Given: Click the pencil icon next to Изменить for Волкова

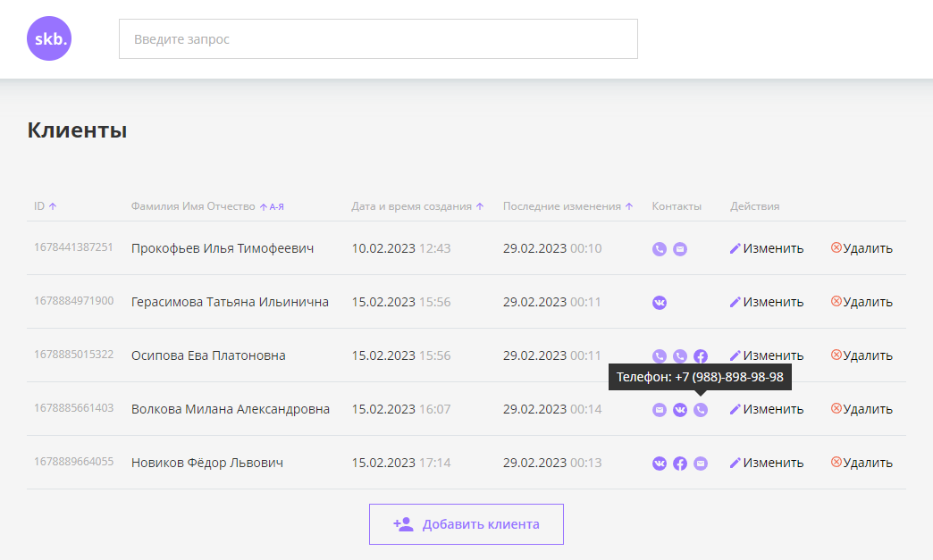Looking at the screenshot, I should 735,409.
